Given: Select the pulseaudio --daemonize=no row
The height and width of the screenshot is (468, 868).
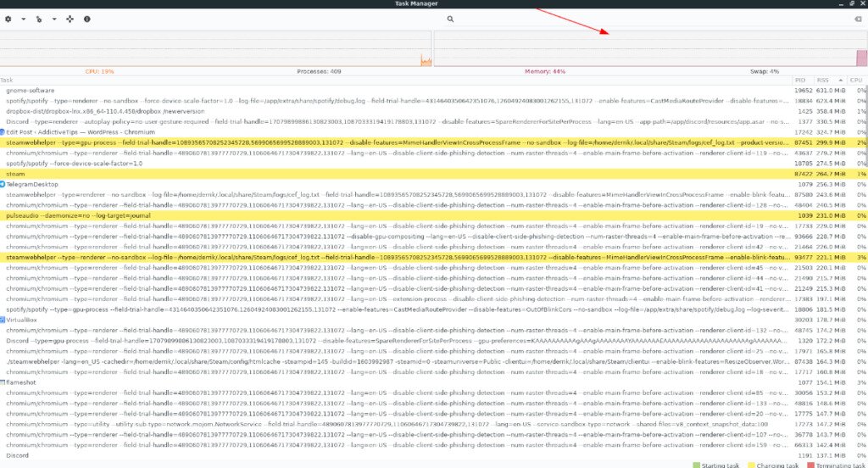Looking at the screenshot, I should (434, 215).
